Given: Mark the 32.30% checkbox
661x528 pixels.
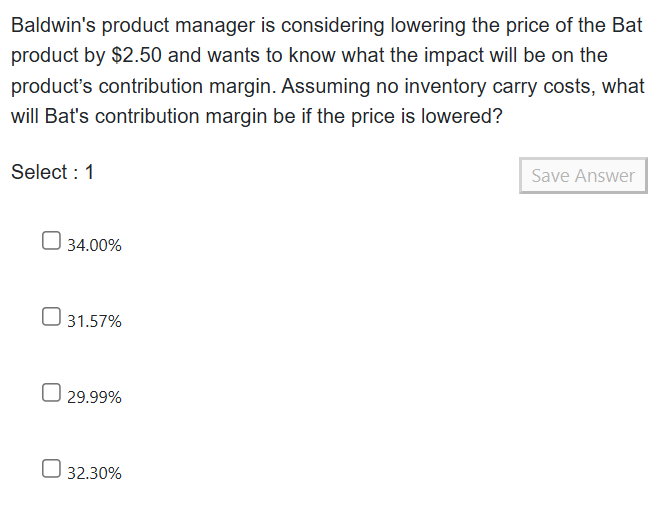Looking at the screenshot, I should pos(51,469).
